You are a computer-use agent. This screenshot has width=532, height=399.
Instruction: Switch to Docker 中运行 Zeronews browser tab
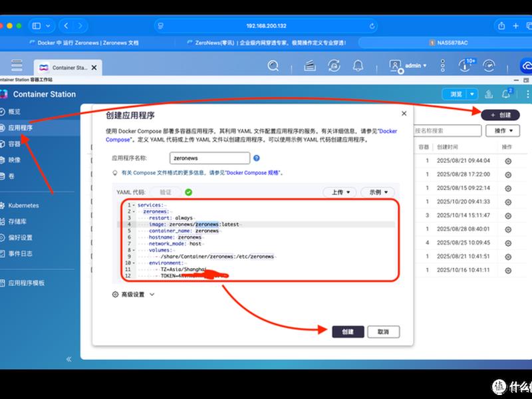point(84,43)
